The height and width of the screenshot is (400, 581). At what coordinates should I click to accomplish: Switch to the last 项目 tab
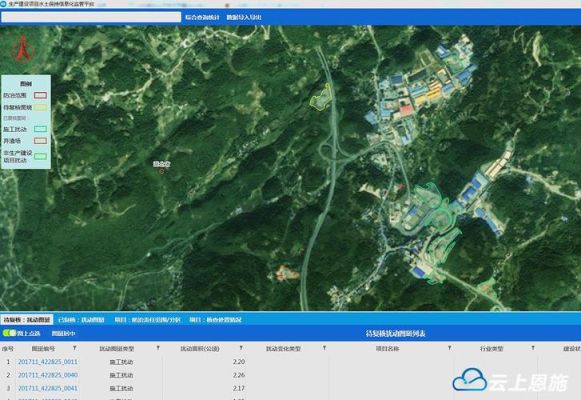click(215, 319)
